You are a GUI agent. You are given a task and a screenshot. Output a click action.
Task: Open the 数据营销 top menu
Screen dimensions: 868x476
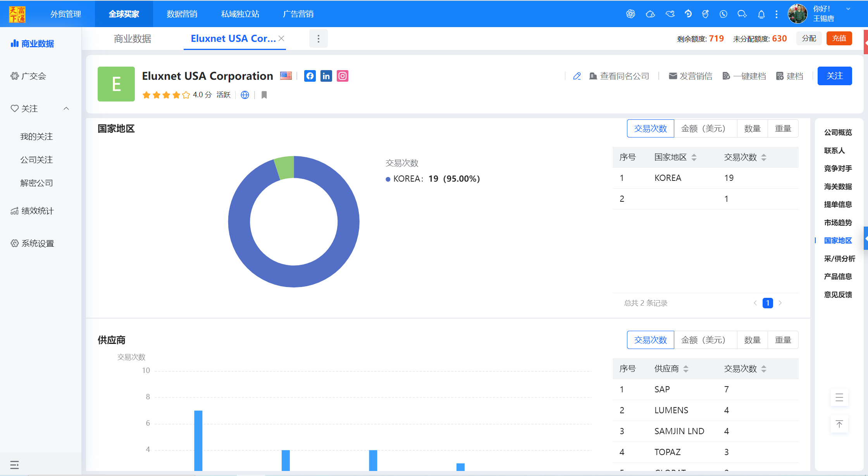tap(182, 14)
